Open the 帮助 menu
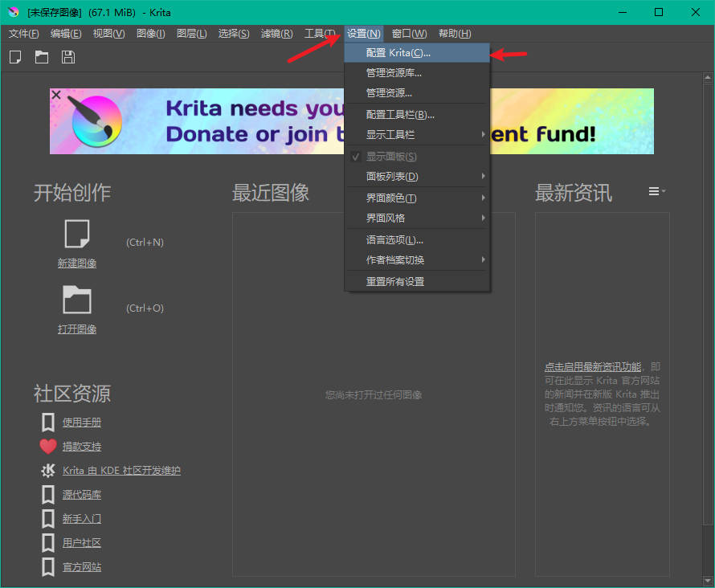The image size is (715, 588). coord(455,34)
